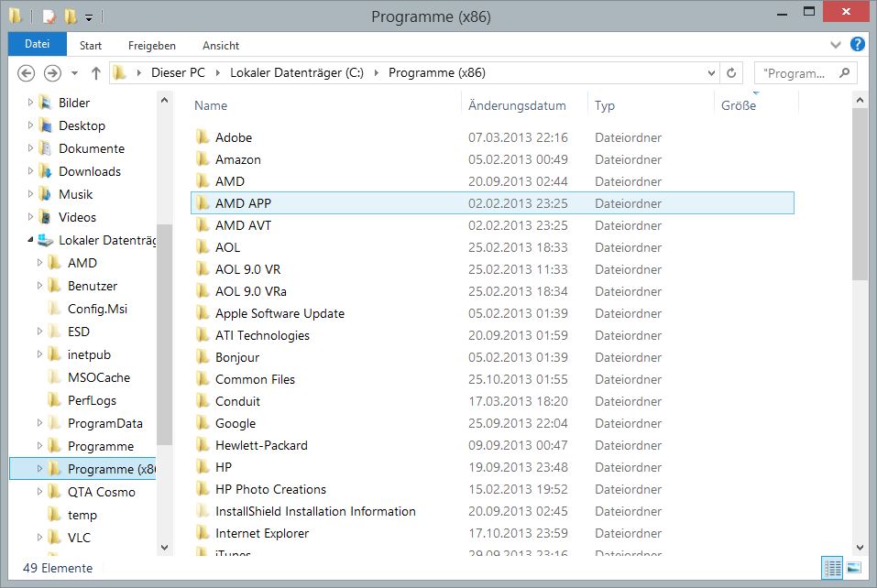Click the Adobe folder icon
The image size is (877, 588).
203,137
